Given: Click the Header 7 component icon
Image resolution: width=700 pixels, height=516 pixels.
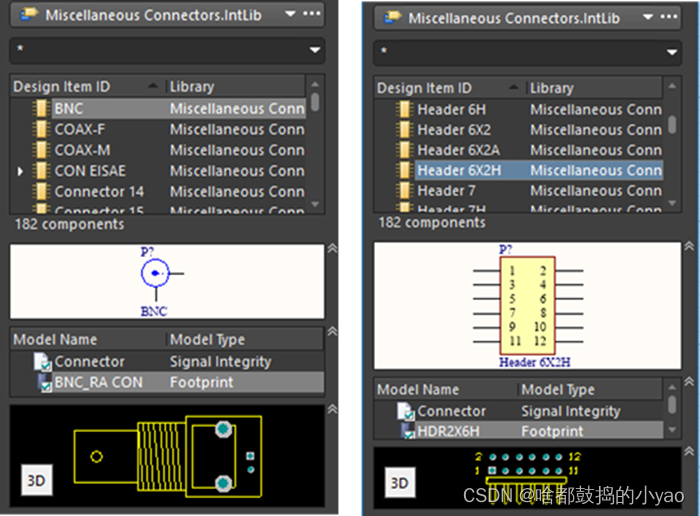Looking at the screenshot, I should tap(405, 191).
